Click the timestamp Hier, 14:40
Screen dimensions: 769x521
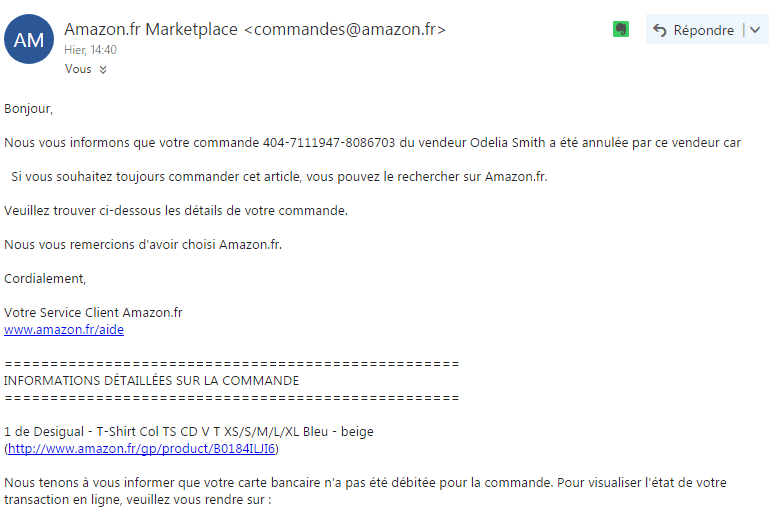coord(91,50)
